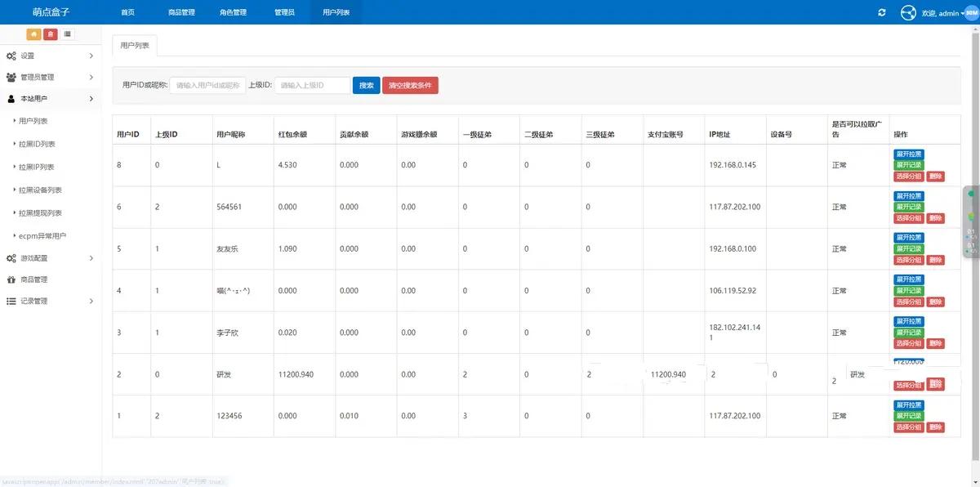Open 管理员 in the top navigation
Screen dimensions: 980x487
(x=284, y=12)
